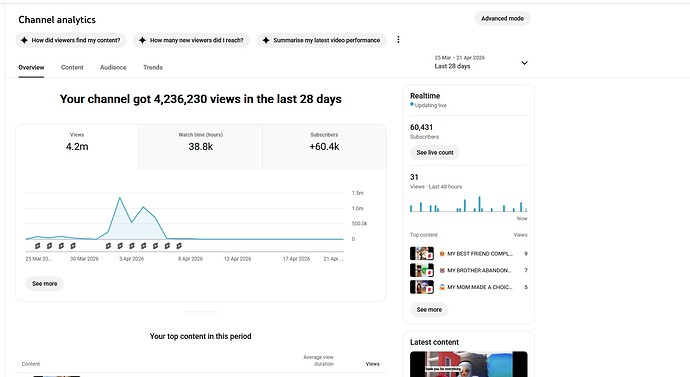Click the "25 Mar – 21 Apr 2026" date text
Image resolution: width=690 pixels, height=377 pixels.
click(459, 58)
